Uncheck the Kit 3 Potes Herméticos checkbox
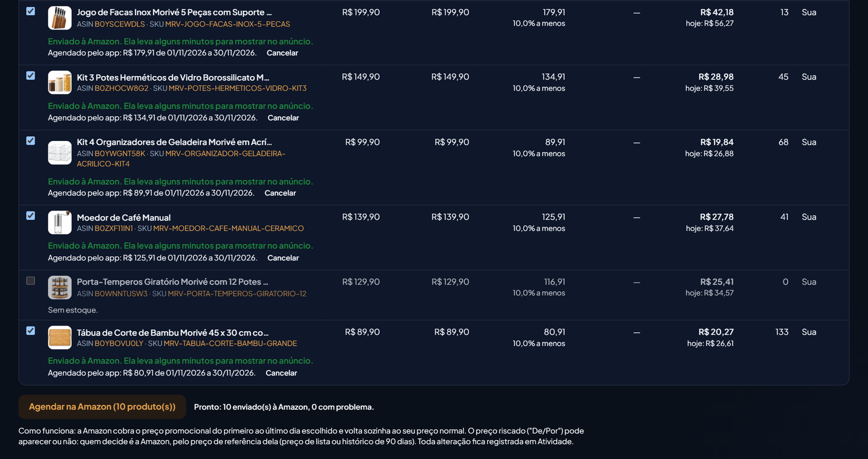Screen dimensions: 868x459 [x=31, y=75]
